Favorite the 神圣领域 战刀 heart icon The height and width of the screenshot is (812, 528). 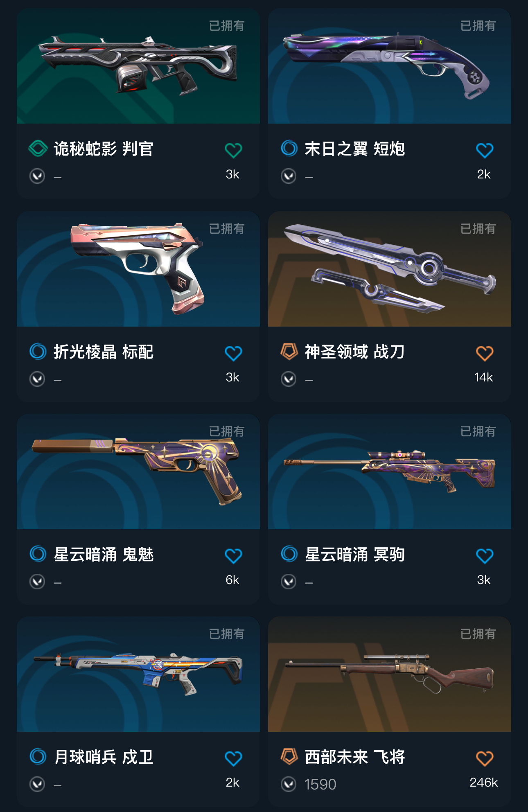[x=485, y=353]
